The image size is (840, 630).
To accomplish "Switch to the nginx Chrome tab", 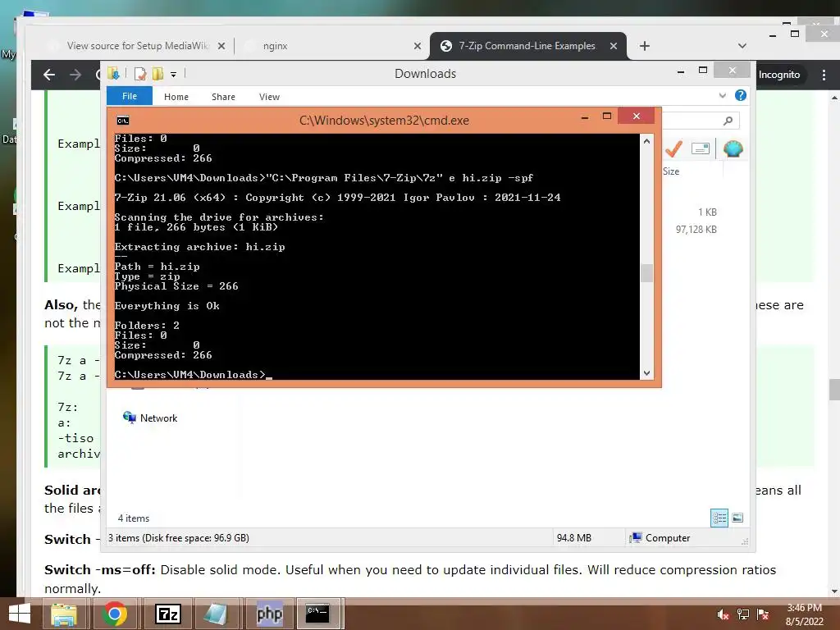I will (x=276, y=46).
